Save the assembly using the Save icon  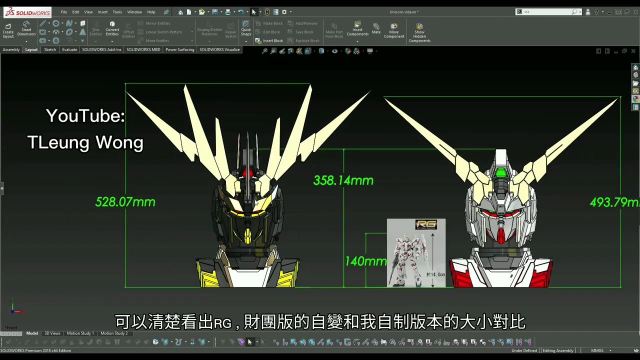[x=215, y=12]
